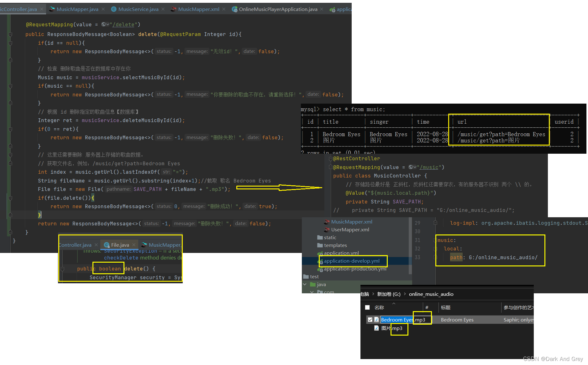
Task: Open the MusicMapper.xml editor tab
Action: tap(198, 9)
